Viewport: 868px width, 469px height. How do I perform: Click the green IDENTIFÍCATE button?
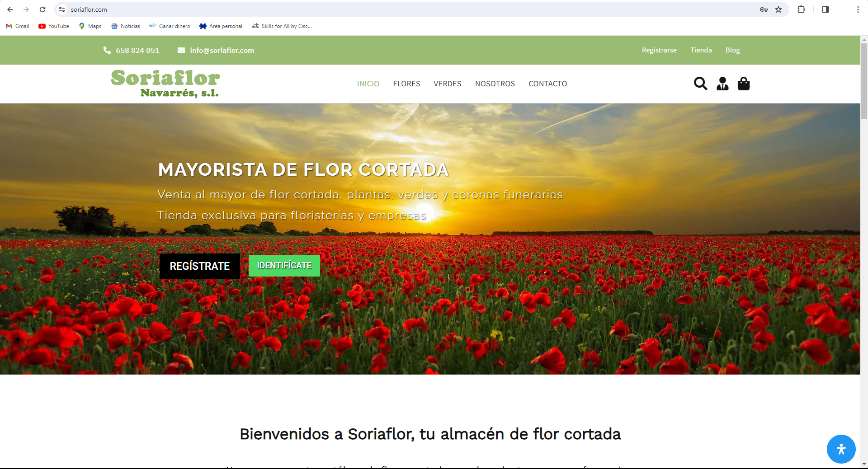284,266
